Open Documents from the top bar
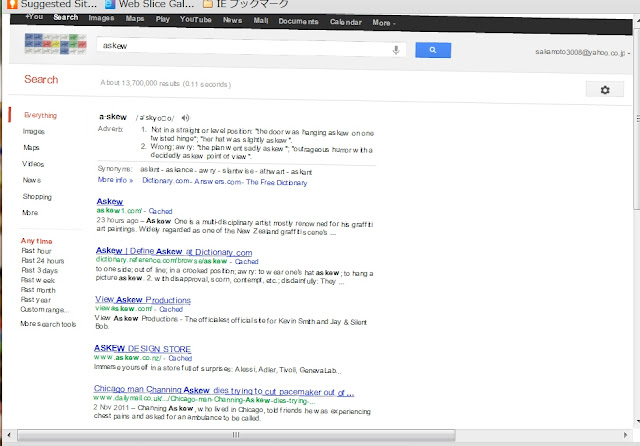Image resolution: width=640 pixels, height=446 pixels. click(298, 21)
